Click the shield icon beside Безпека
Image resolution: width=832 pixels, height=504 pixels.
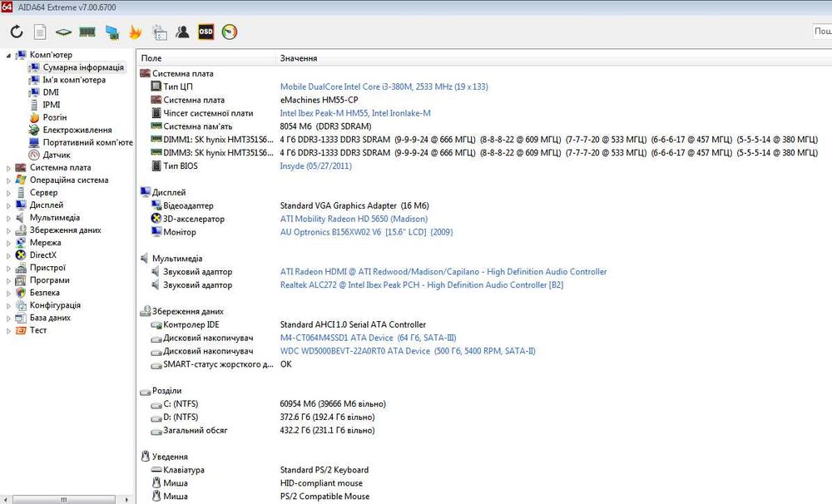[x=21, y=292]
